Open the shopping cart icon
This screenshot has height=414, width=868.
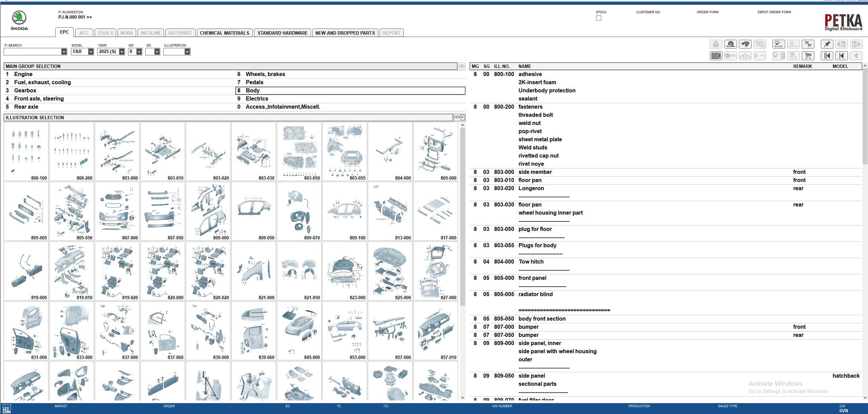[808, 55]
